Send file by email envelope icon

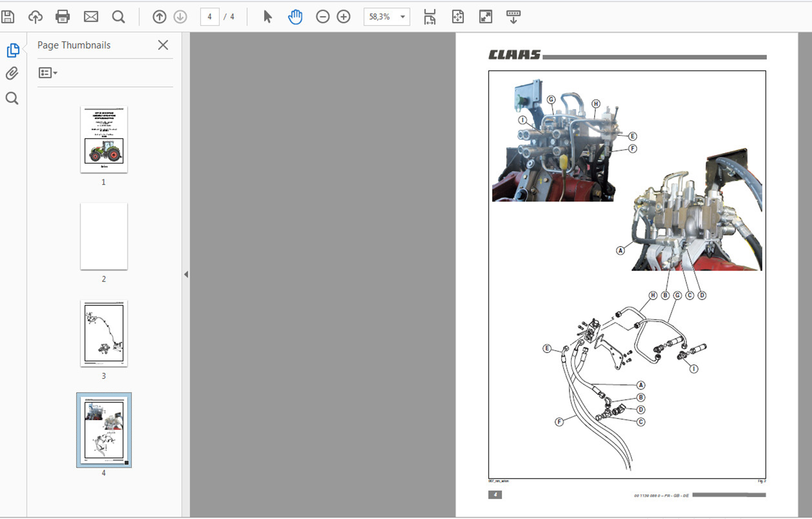(x=91, y=17)
